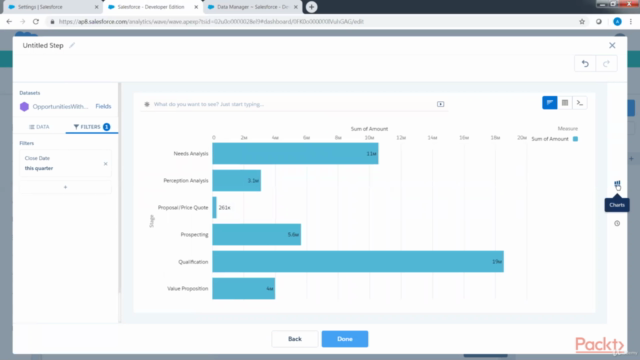Viewport: 640px width, 360px height.
Task: Reload the current page
Action: click(36, 22)
